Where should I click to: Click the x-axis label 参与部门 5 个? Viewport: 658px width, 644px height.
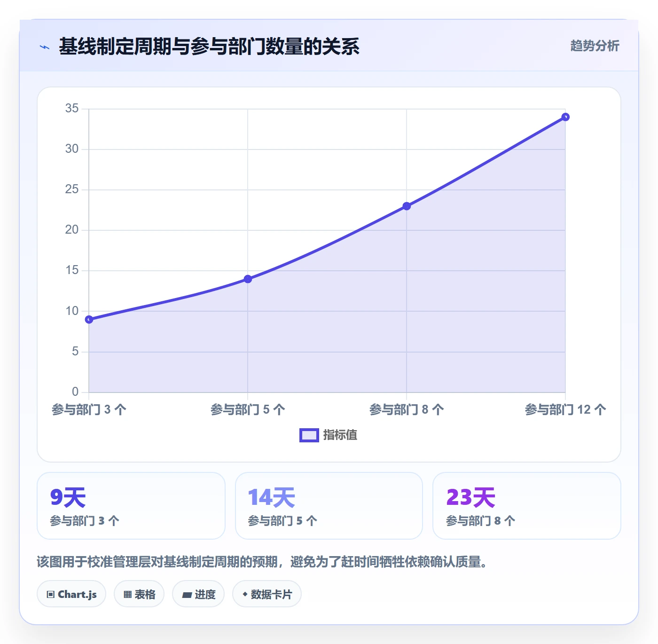click(x=248, y=409)
